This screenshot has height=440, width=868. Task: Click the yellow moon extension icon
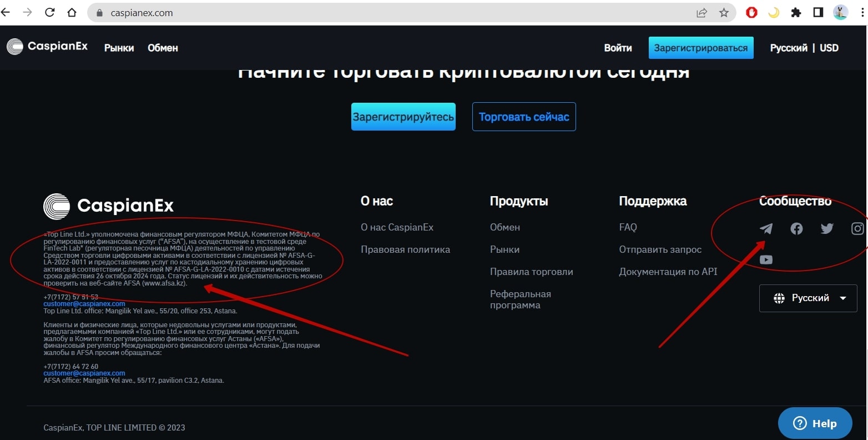pos(774,12)
